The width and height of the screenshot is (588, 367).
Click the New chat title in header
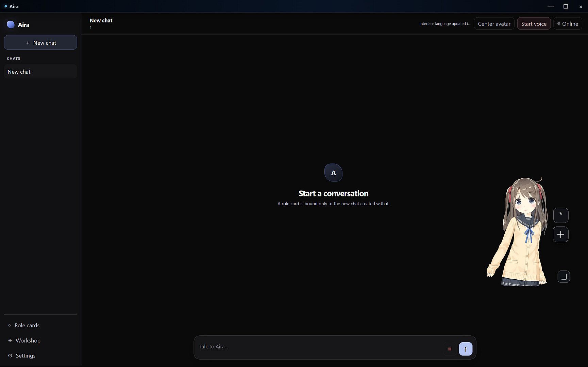coord(101,20)
